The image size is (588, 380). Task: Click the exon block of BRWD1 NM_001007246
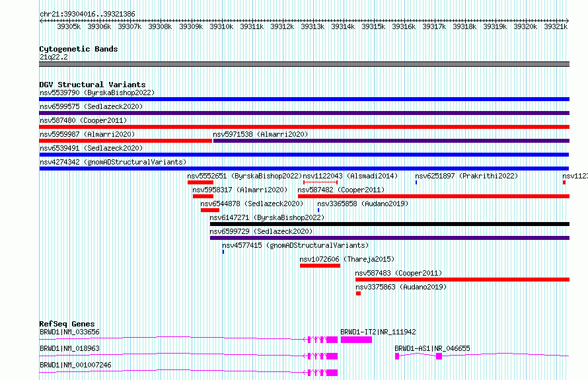coord(332,373)
